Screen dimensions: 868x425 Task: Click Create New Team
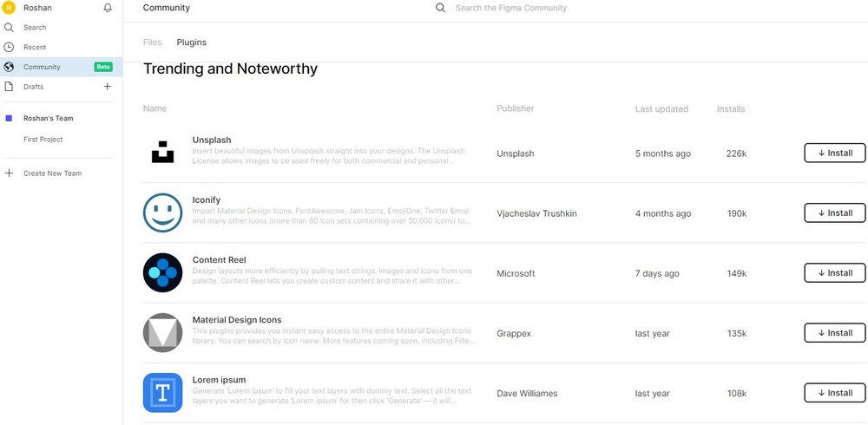pos(52,173)
